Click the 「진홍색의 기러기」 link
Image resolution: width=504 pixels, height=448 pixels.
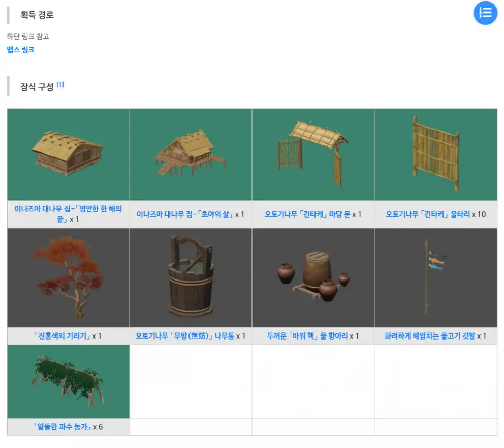pyautogui.click(x=62, y=336)
